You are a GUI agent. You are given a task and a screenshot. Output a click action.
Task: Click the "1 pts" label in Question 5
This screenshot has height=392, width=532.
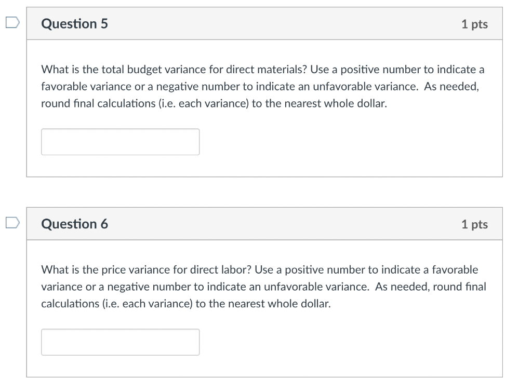474,24
